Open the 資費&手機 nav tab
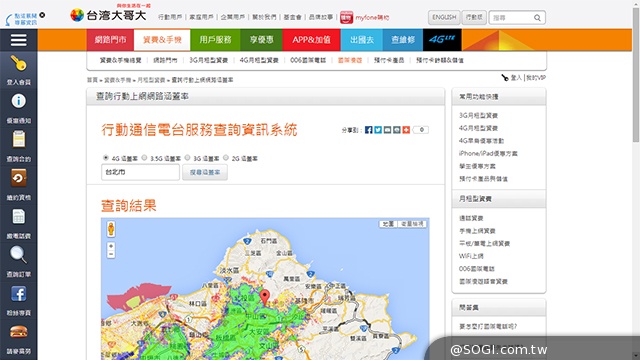The width and height of the screenshot is (640, 360). [162, 40]
